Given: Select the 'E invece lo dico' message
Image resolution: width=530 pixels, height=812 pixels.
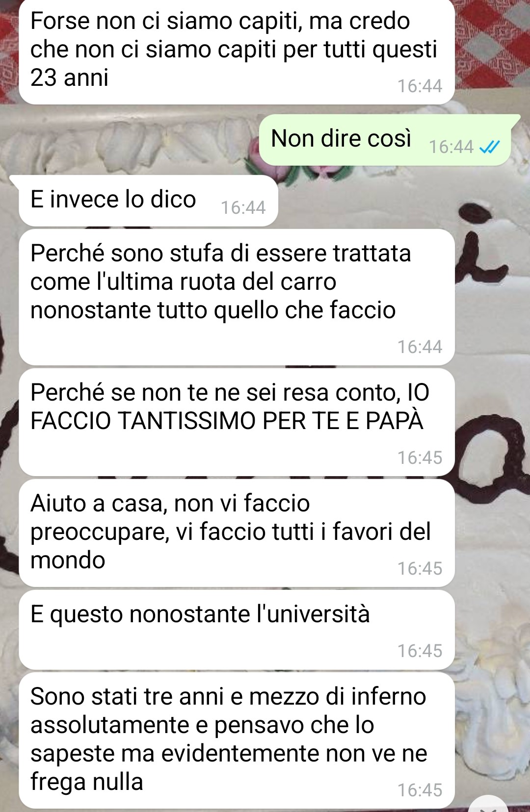Looking at the screenshot, I should [x=149, y=201].
